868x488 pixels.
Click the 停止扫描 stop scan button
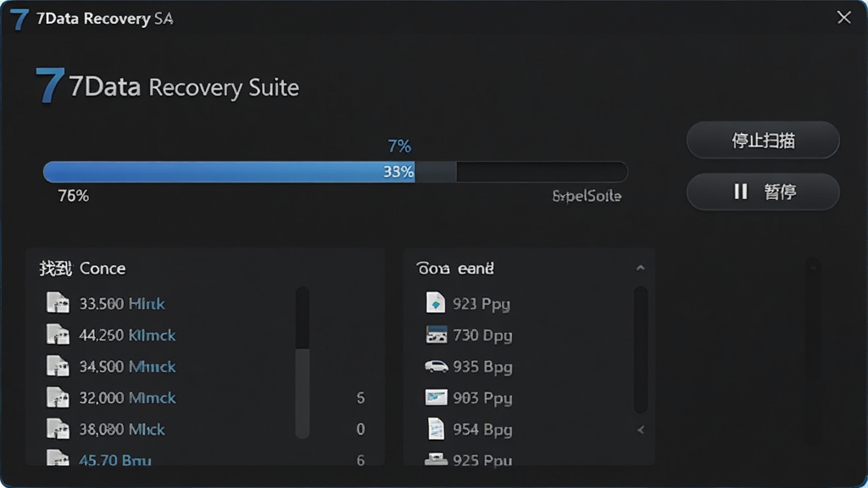tap(763, 140)
